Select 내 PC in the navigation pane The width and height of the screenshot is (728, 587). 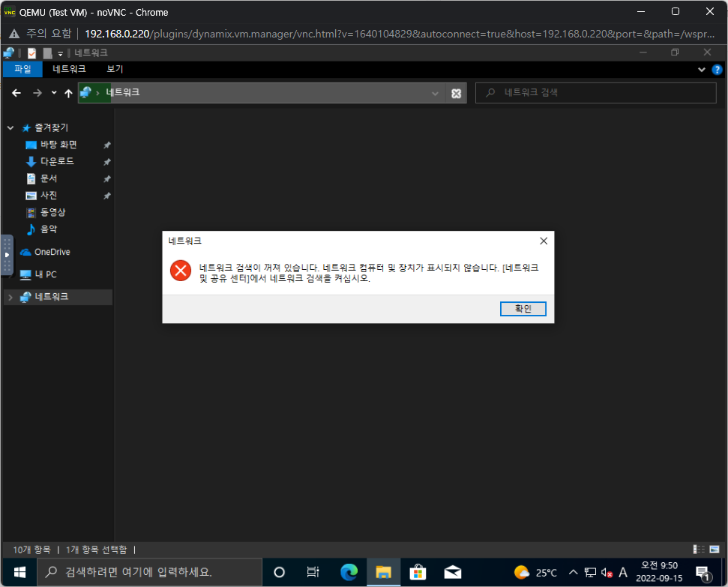45,274
